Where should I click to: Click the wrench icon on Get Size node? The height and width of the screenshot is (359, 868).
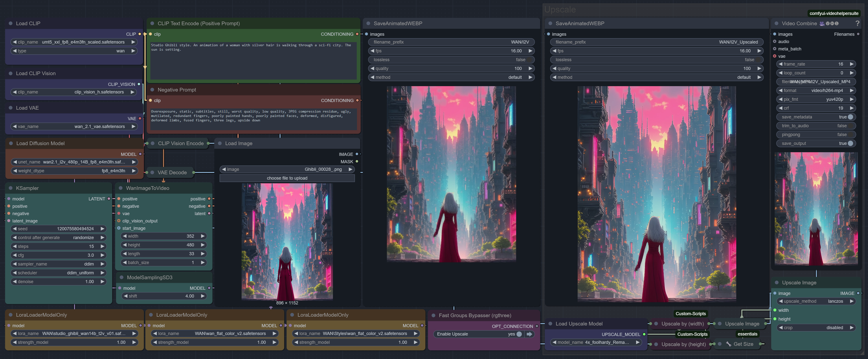[728, 344]
